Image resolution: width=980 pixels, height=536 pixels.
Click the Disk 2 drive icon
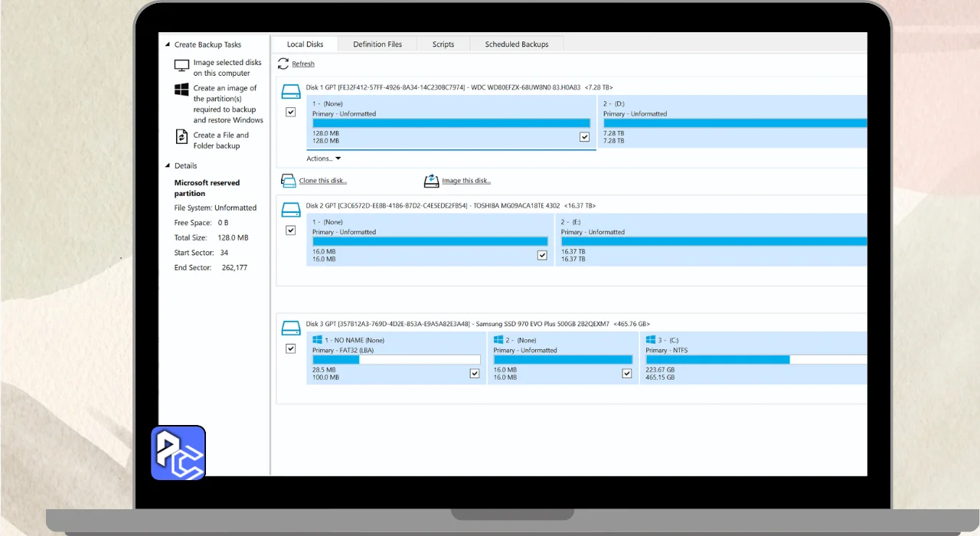[x=291, y=209]
